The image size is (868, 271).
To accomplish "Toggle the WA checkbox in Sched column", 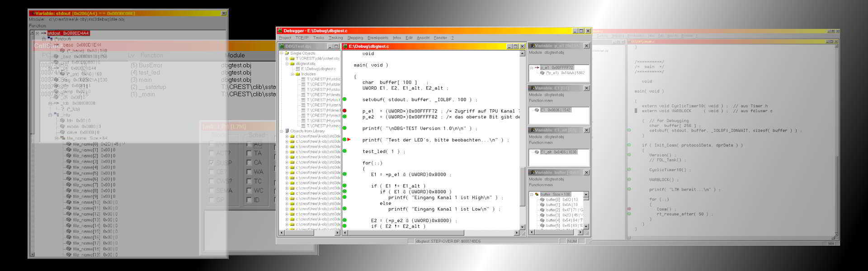I will click(249, 172).
